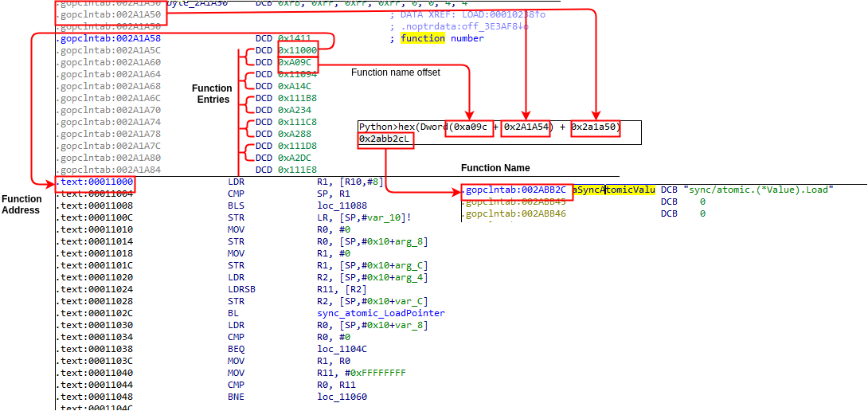This screenshot has width=868, height=411.
Task: Select the address .gopclntab:002A1A6C
Action: (x=108, y=98)
